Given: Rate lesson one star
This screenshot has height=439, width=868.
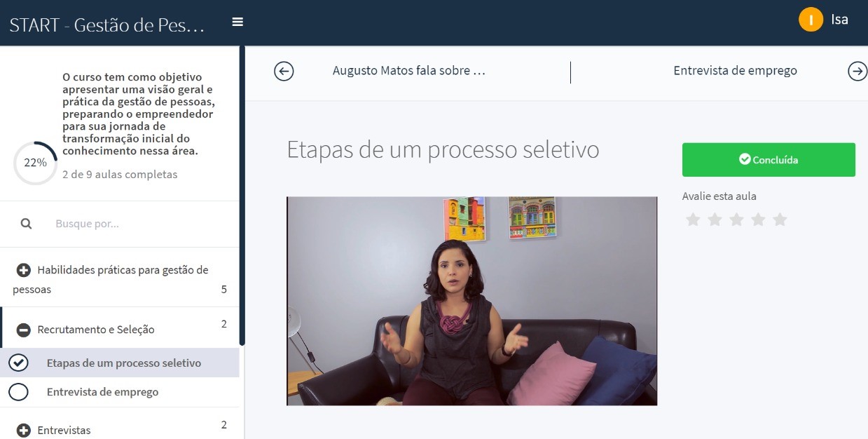Looking at the screenshot, I should coord(693,220).
